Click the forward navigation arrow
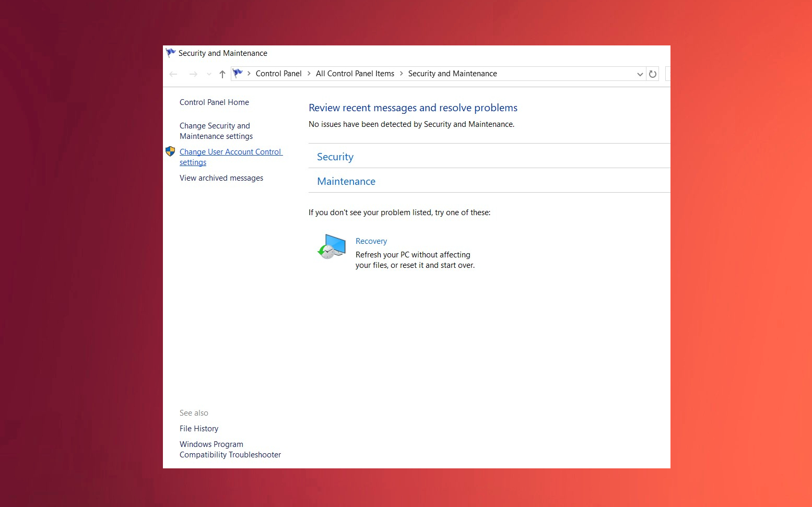This screenshot has height=507, width=812. (193, 74)
